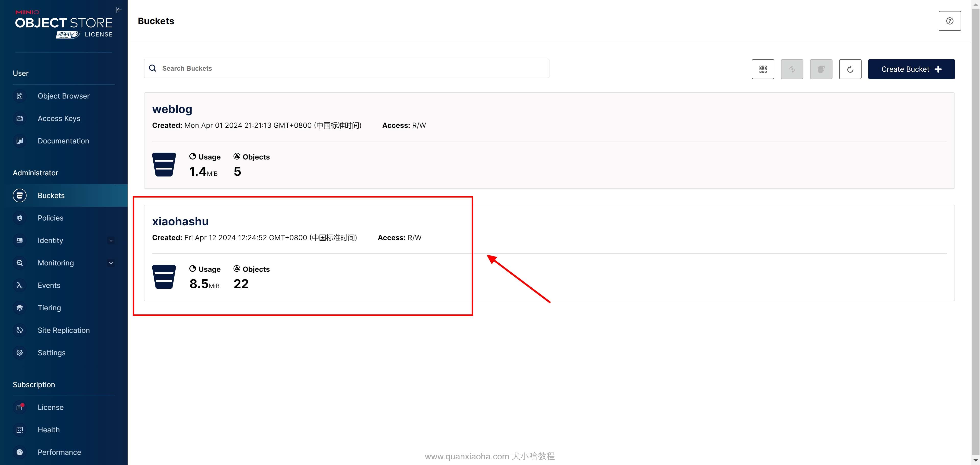
Task: Open the Events lambda icon
Action: 20,285
